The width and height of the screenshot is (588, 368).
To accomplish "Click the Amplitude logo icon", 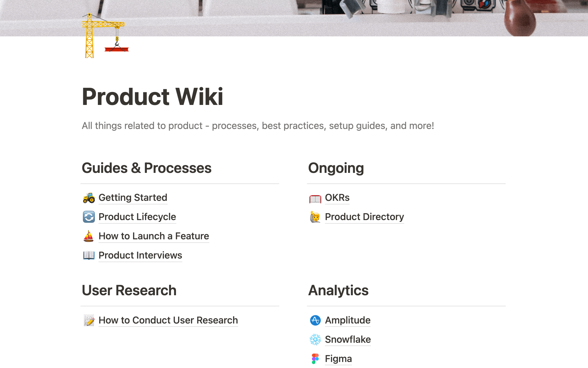I will 315,320.
